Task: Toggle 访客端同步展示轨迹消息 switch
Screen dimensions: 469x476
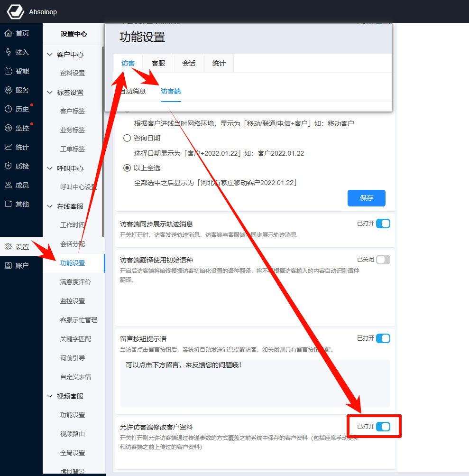Action: (383, 224)
